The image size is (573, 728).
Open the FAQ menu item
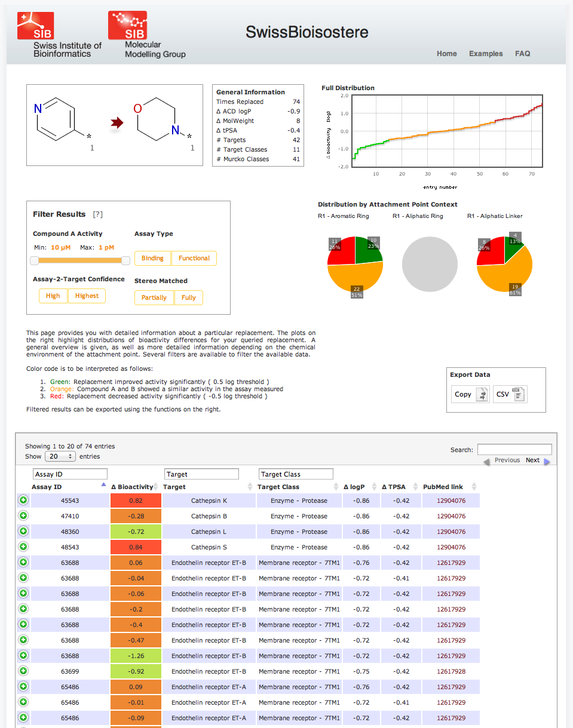pos(523,54)
